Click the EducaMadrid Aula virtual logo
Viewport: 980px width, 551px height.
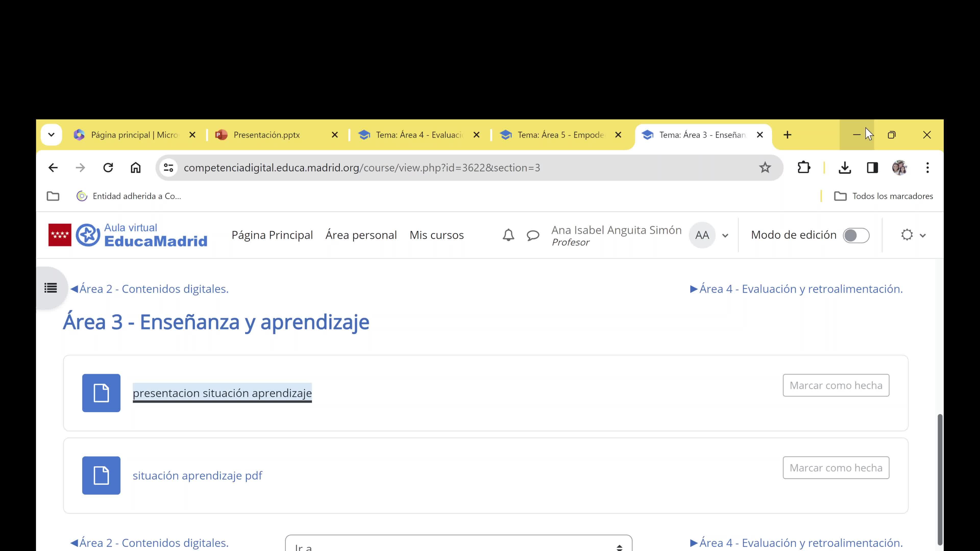click(128, 235)
